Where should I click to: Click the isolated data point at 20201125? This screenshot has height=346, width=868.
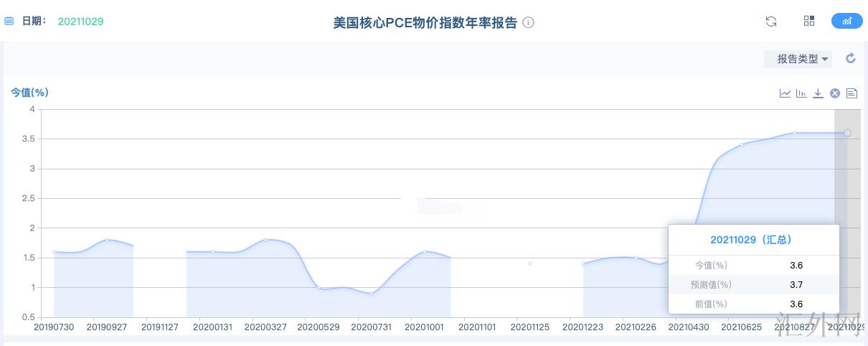pos(530,263)
